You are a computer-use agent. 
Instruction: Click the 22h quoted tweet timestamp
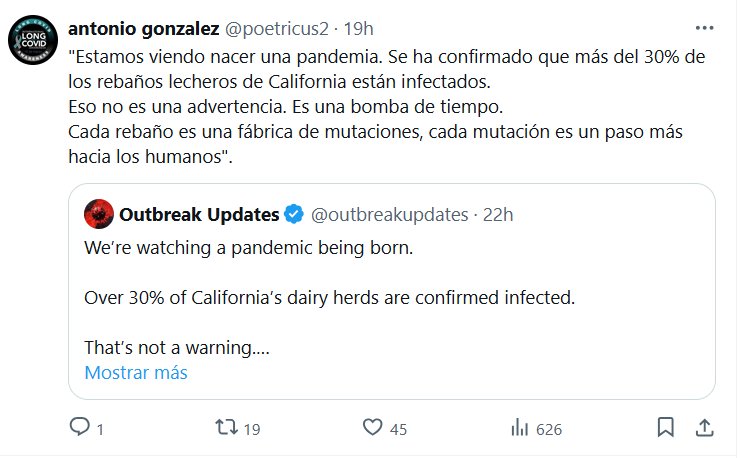click(x=499, y=213)
